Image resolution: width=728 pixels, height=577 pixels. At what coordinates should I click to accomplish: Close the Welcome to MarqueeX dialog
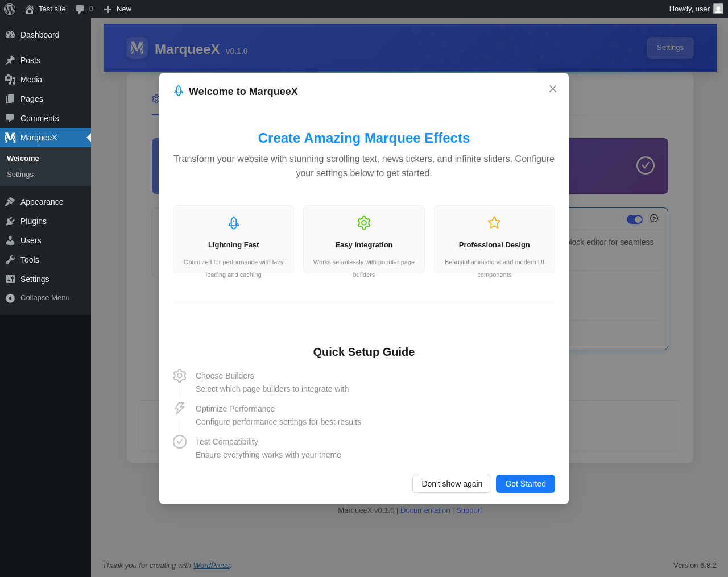point(553,89)
